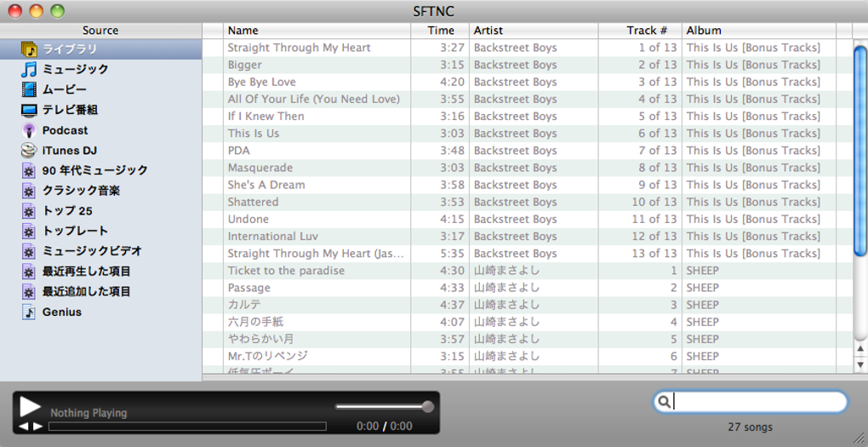Click the playback progress bar

[187, 427]
